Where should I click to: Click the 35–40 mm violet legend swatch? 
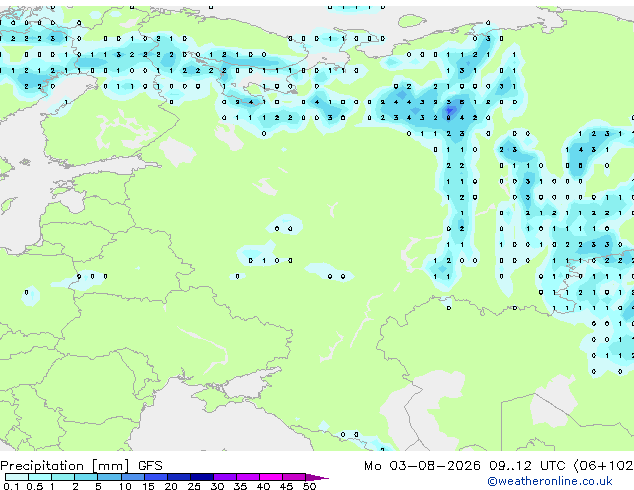pyautogui.click(x=248, y=477)
